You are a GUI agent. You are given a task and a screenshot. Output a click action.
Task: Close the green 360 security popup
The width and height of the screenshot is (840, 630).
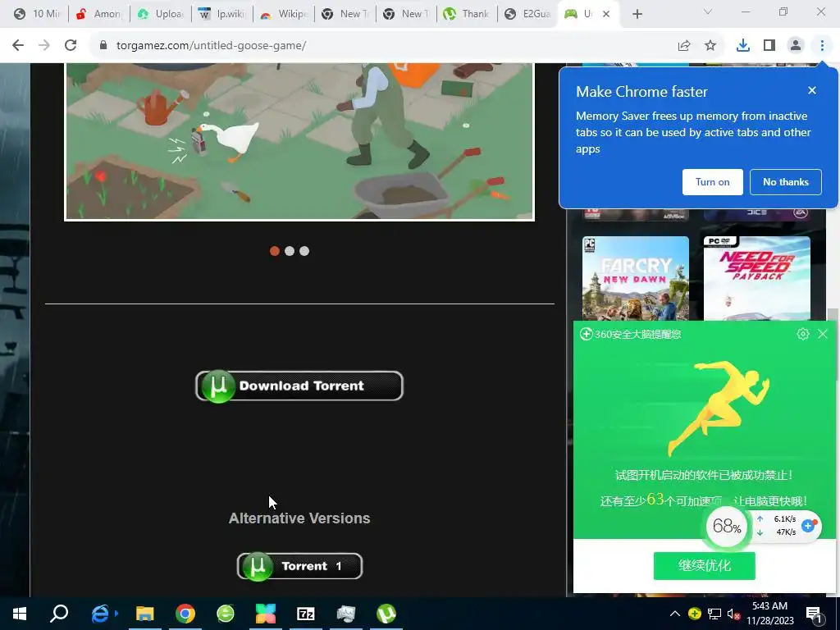(823, 335)
